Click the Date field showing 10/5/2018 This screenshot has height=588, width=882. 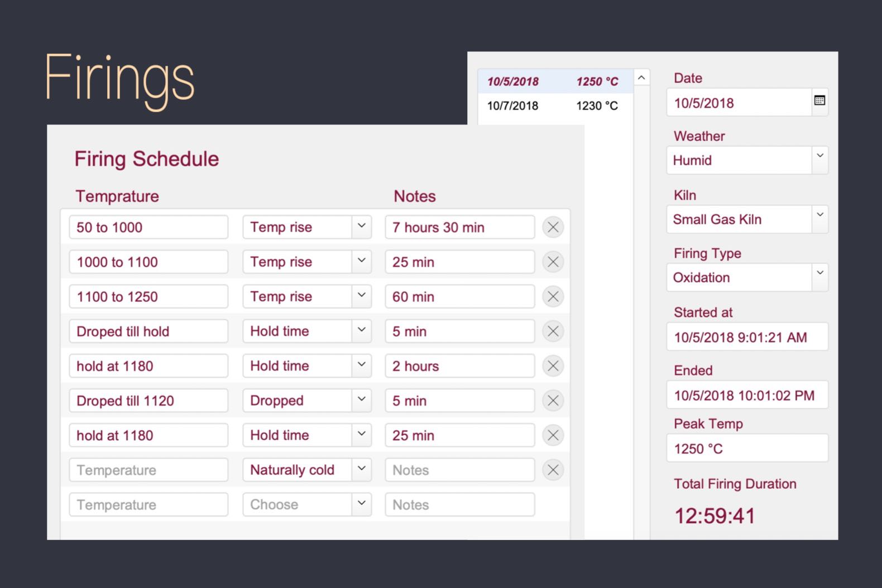point(739,103)
